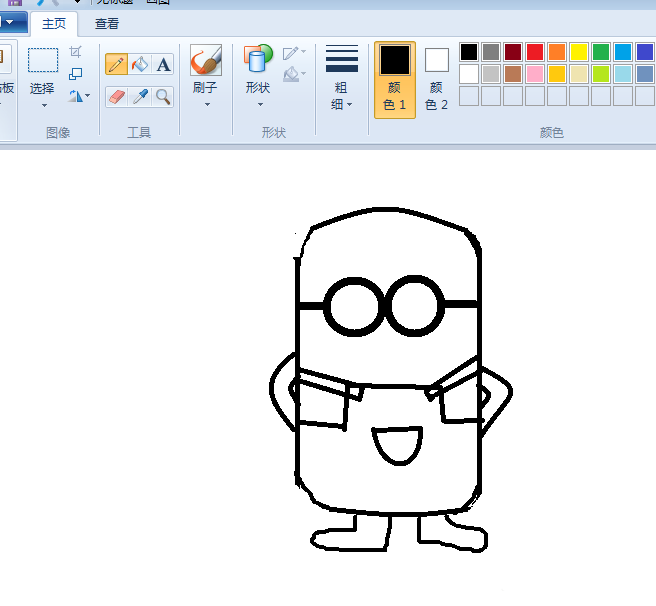Pick the dark gray color swatch
The width and height of the screenshot is (656, 606).
491,52
